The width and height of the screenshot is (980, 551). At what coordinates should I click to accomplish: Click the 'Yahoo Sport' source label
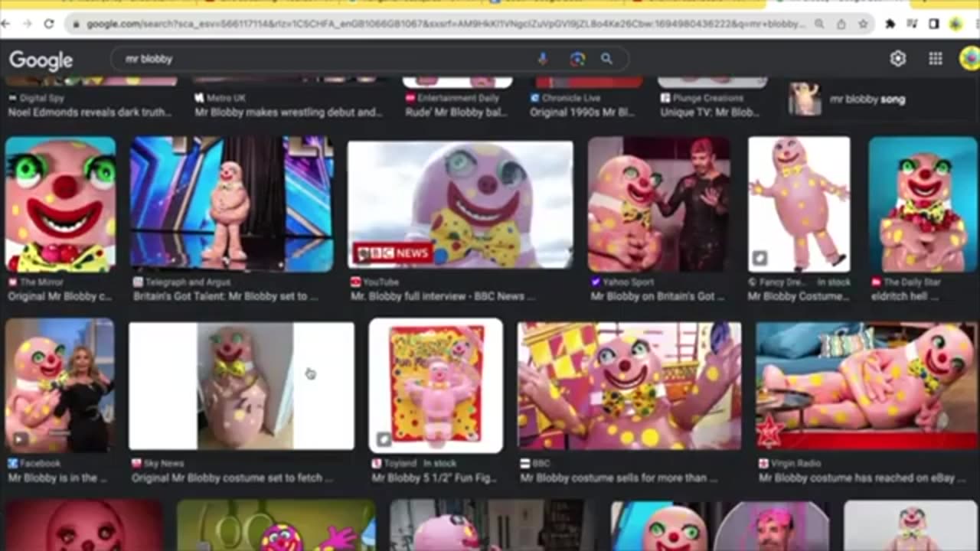pos(628,282)
